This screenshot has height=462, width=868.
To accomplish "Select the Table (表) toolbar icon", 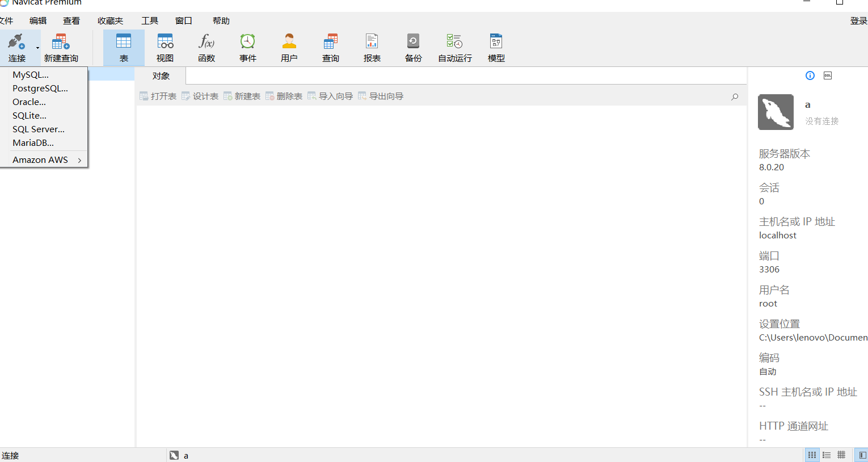I will point(124,41).
